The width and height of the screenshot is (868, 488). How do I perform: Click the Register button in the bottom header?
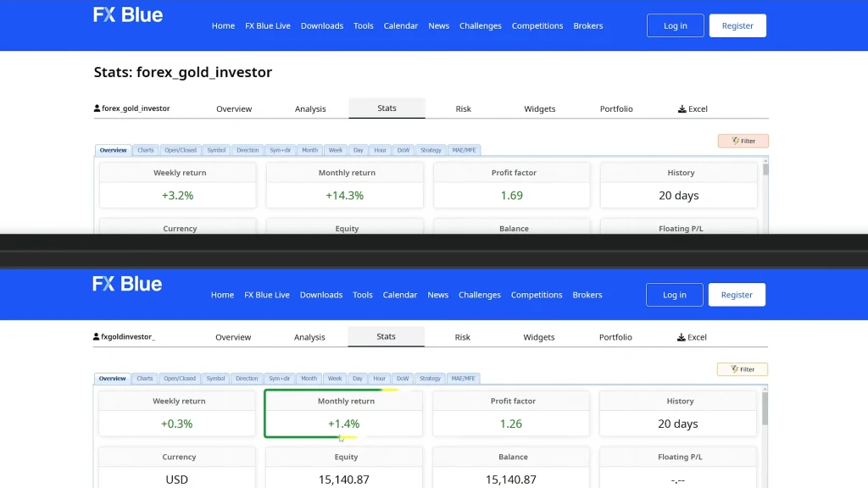pyautogui.click(x=736, y=295)
